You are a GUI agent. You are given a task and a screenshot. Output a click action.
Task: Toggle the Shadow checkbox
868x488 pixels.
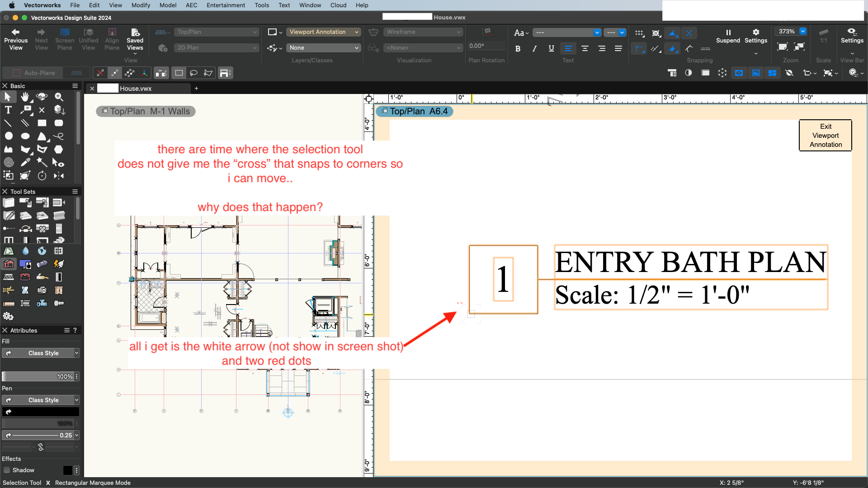(x=7, y=470)
